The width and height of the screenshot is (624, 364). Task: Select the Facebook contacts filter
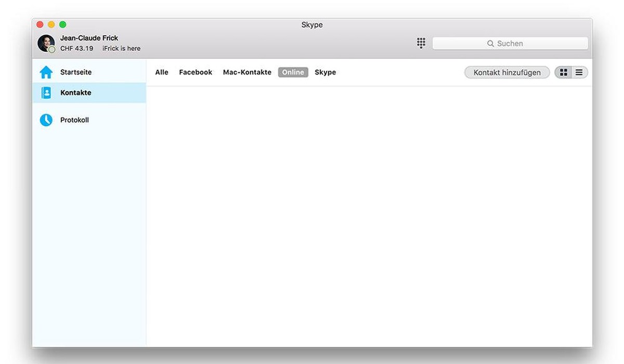pyautogui.click(x=196, y=72)
